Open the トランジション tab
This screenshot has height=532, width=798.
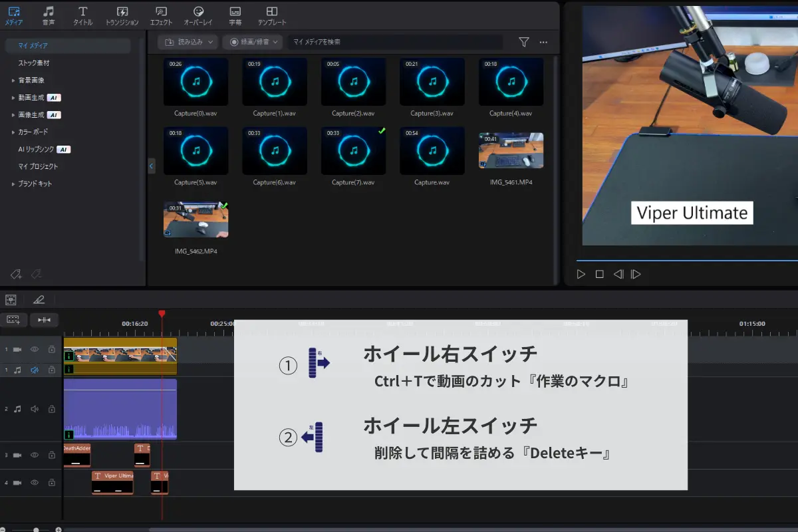(x=122, y=16)
